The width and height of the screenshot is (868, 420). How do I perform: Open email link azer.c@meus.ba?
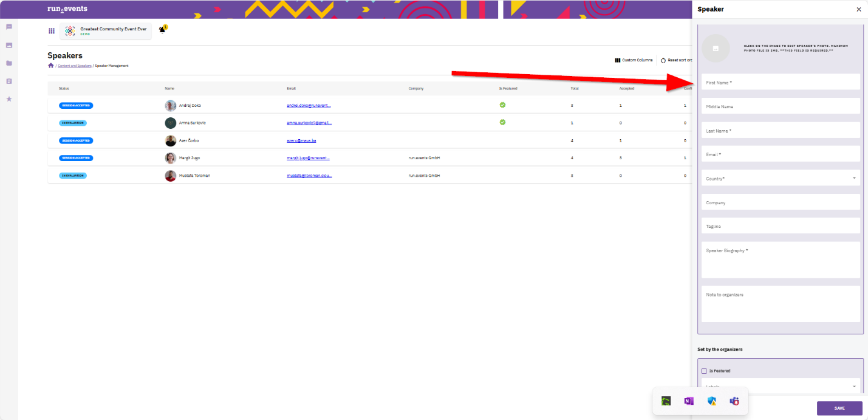(301, 140)
